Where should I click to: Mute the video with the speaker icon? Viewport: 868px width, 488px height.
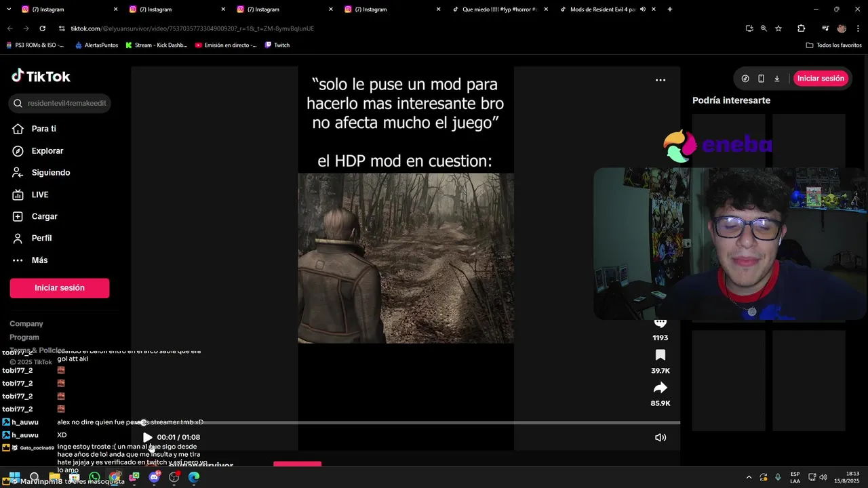pos(660,437)
